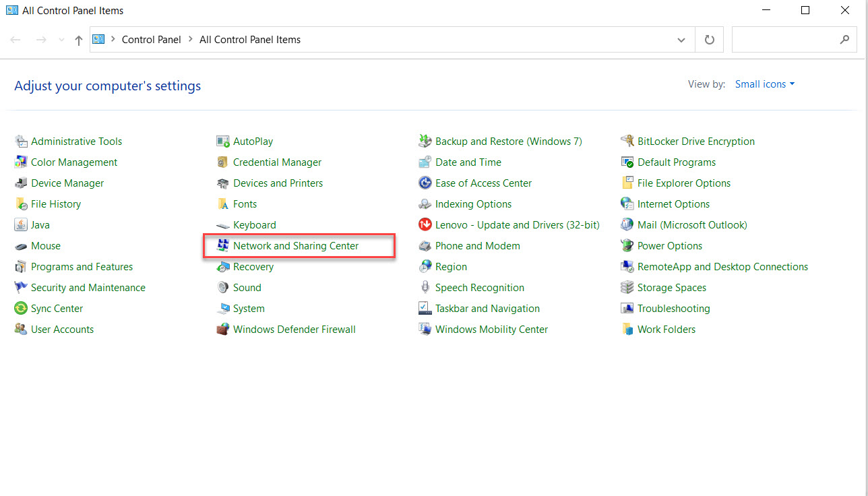
Task: Open Storage Spaces
Action: (x=671, y=287)
